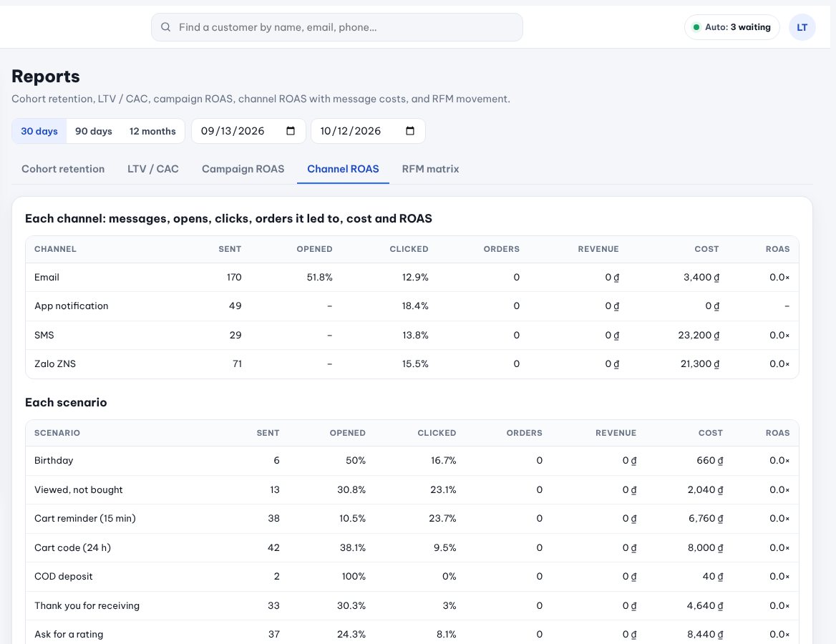Screen dimensions: 836x644
Task: Open the LT user avatar menu
Action: coord(802,27)
